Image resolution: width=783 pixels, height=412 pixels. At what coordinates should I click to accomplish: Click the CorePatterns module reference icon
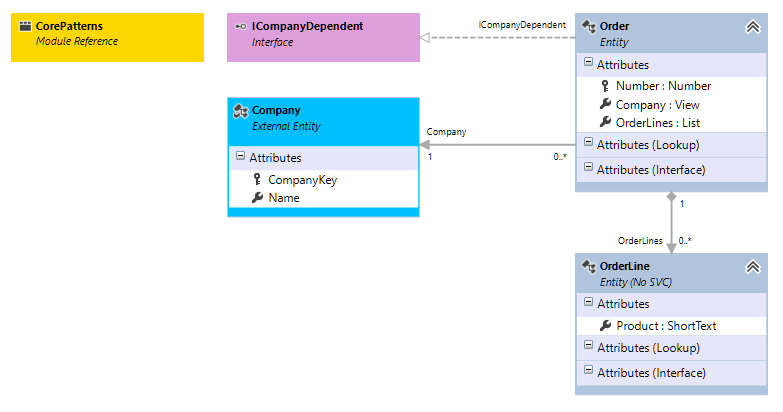point(25,26)
